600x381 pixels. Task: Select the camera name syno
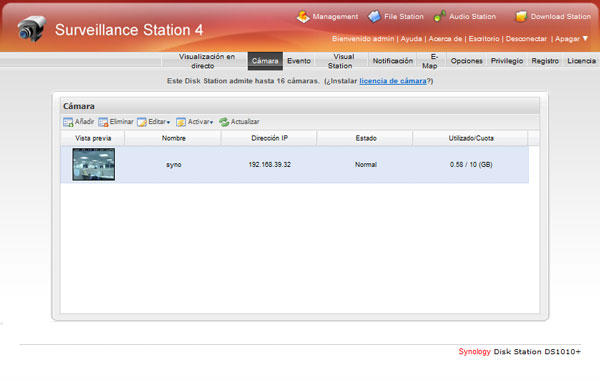173,164
